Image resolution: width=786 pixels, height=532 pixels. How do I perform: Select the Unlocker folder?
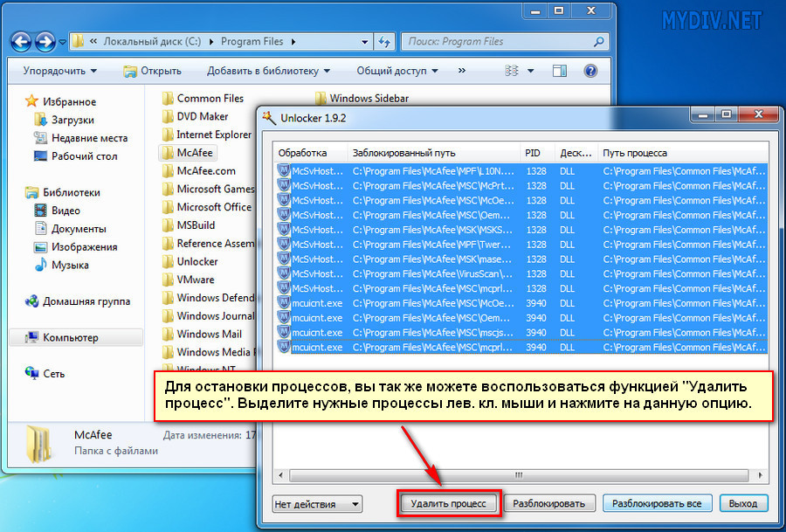(190, 261)
